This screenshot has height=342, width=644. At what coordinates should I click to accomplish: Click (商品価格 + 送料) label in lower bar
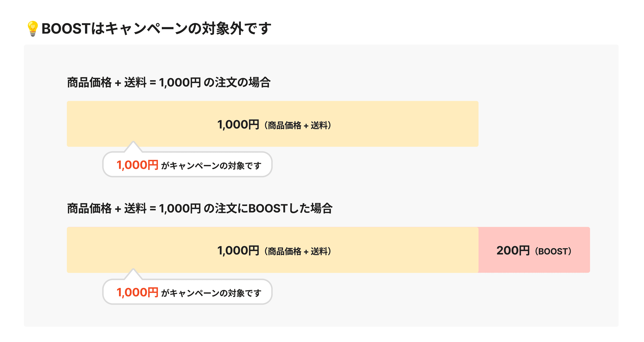click(298, 251)
